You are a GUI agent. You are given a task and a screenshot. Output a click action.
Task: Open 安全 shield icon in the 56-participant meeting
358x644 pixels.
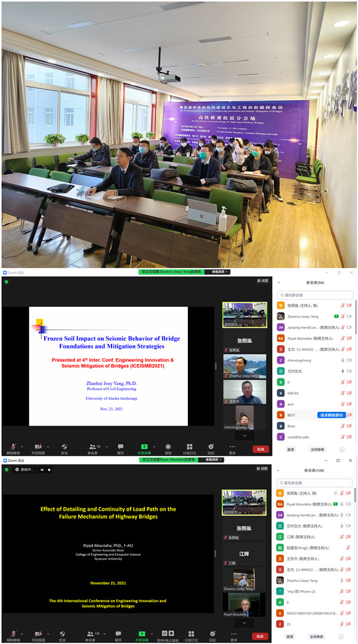64,446
